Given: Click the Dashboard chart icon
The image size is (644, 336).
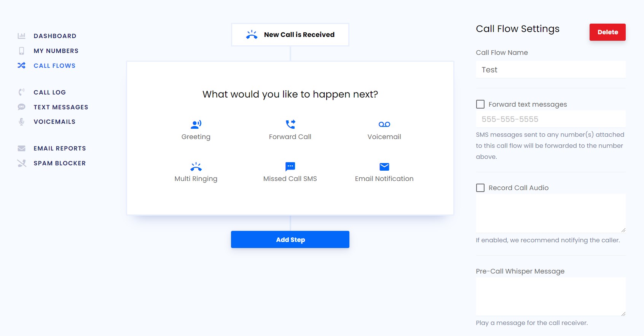Looking at the screenshot, I should (22, 36).
